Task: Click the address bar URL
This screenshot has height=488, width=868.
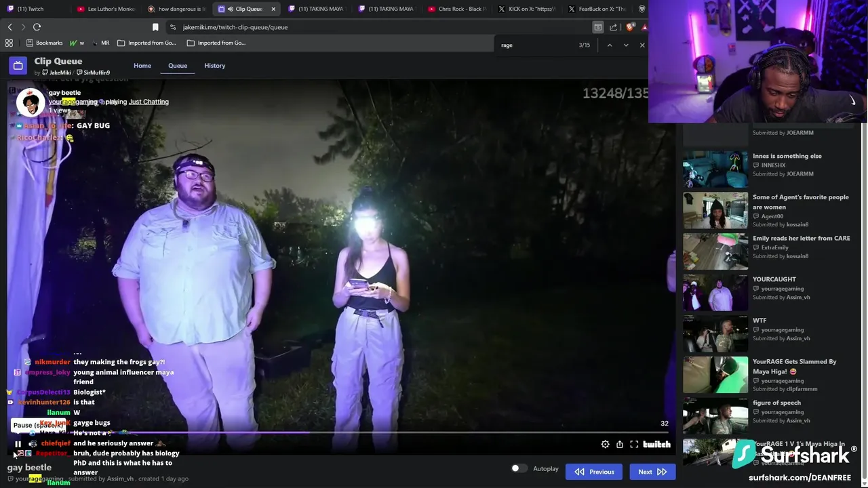Action: tap(235, 27)
